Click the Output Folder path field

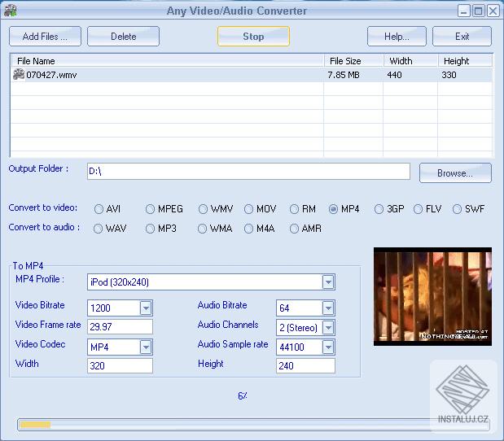coord(248,171)
